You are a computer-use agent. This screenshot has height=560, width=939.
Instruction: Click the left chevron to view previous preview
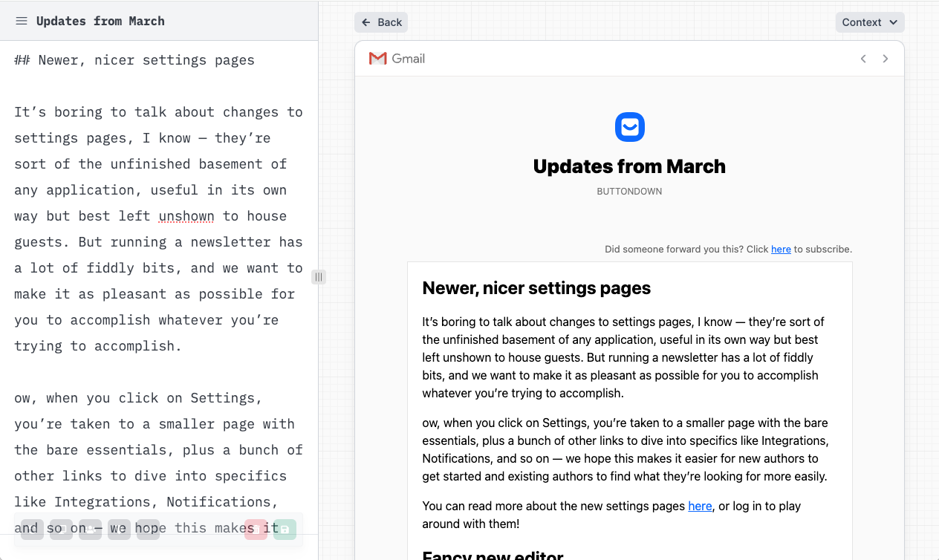click(x=863, y=58)
